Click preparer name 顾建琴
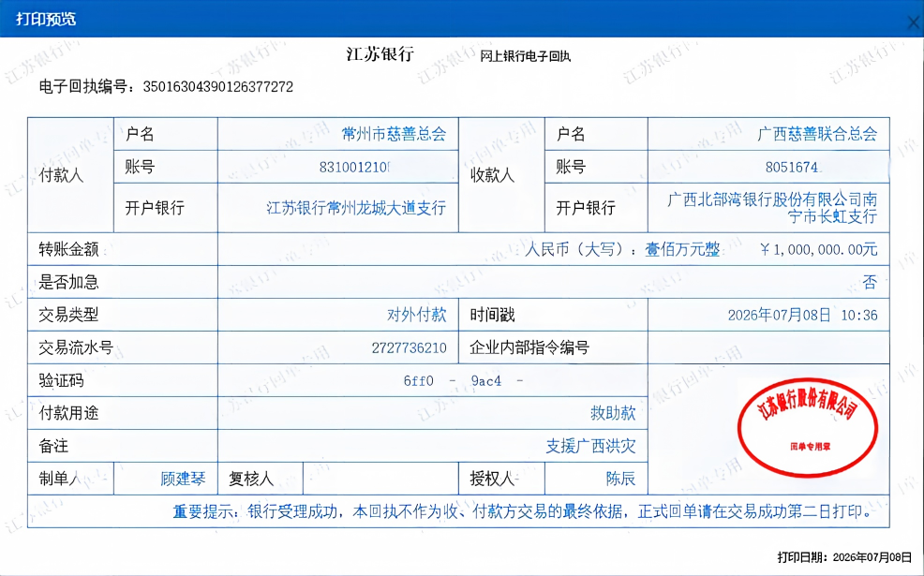 [183, 479]
